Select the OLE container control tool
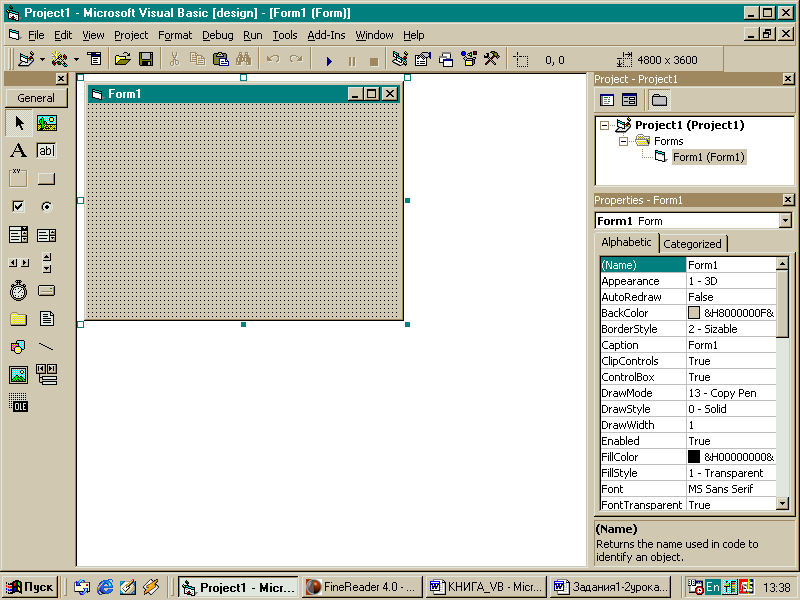The image size is (800, 600). 19,403
